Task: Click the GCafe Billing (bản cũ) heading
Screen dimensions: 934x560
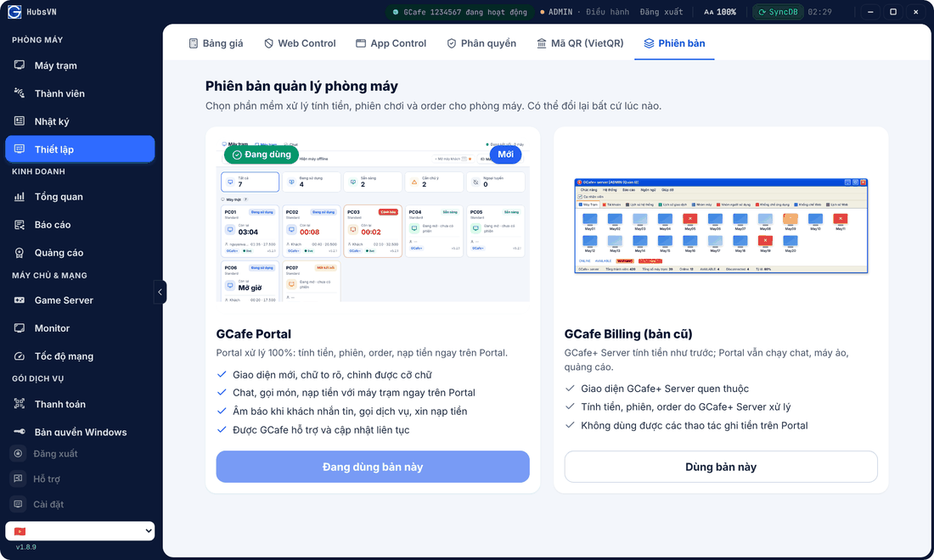Action: [628, 333]
